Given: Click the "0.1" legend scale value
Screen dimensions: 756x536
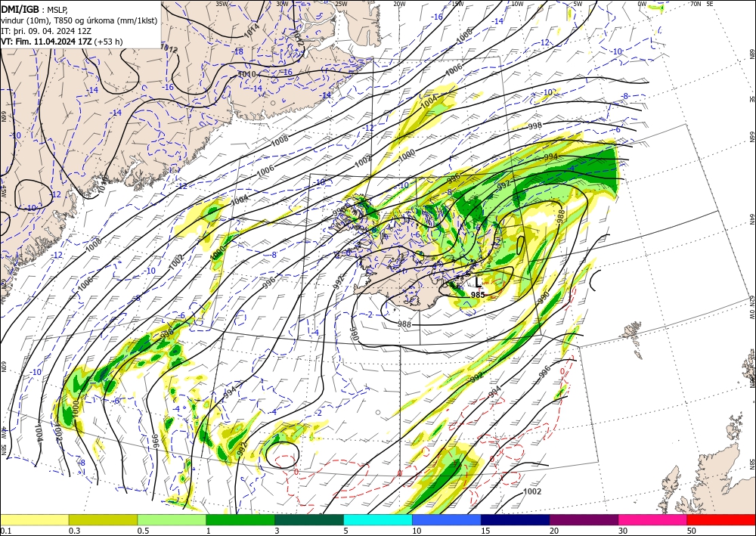Looking at the screenshot, I should tap(5, 531).
